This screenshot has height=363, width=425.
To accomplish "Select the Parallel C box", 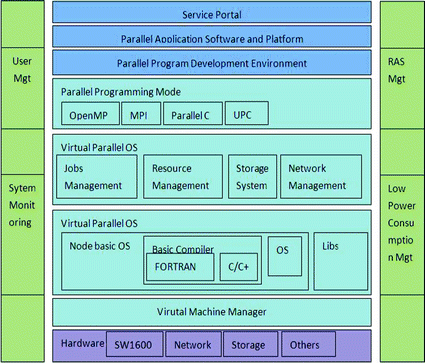I will pos(193,114).
